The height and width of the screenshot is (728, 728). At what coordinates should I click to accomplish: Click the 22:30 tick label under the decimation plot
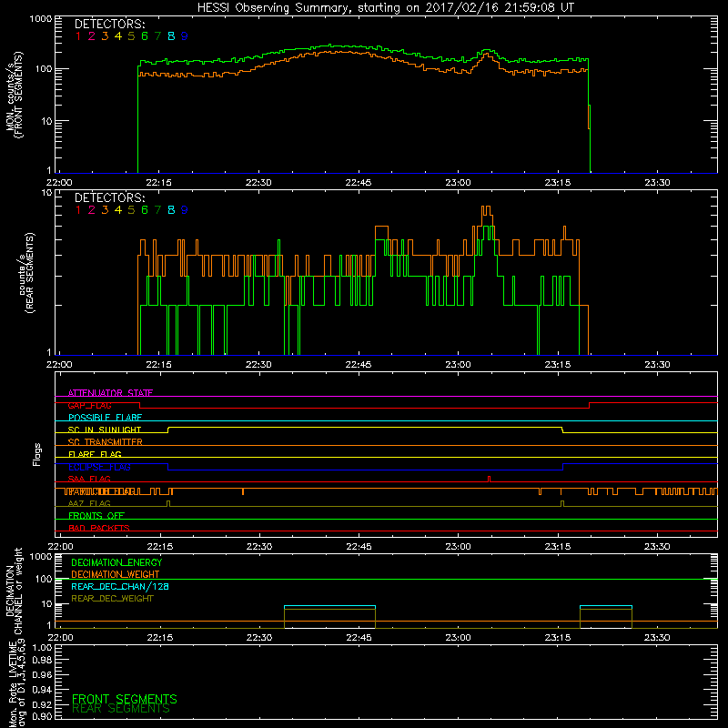click(259, 638)
